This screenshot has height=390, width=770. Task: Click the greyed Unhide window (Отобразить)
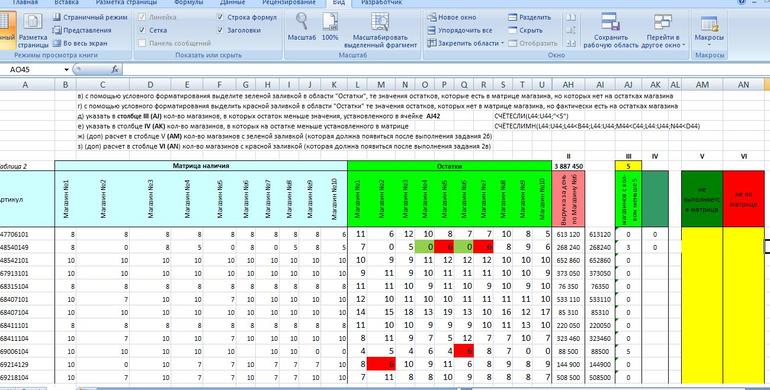pyautogui.click(x=533, y=43)
